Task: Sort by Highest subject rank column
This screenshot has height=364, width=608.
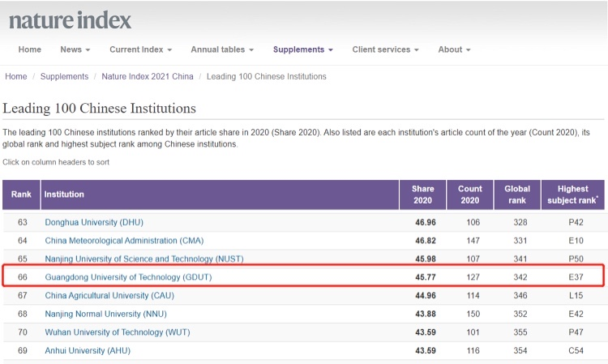Action: (x=572, y=195)
